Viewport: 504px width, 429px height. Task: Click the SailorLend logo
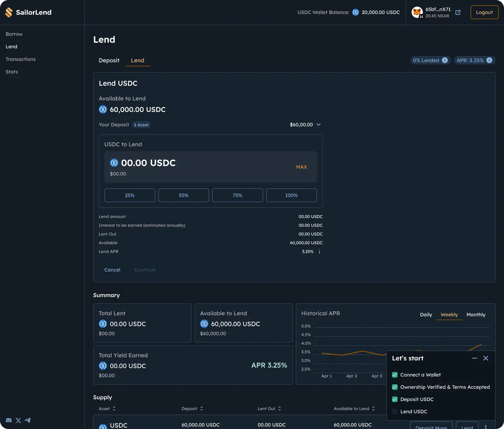pos(28,13)
